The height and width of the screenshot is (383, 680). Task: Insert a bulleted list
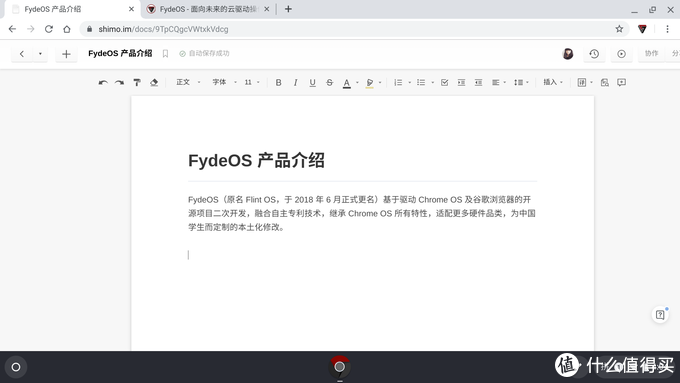(x=421, y=82)
